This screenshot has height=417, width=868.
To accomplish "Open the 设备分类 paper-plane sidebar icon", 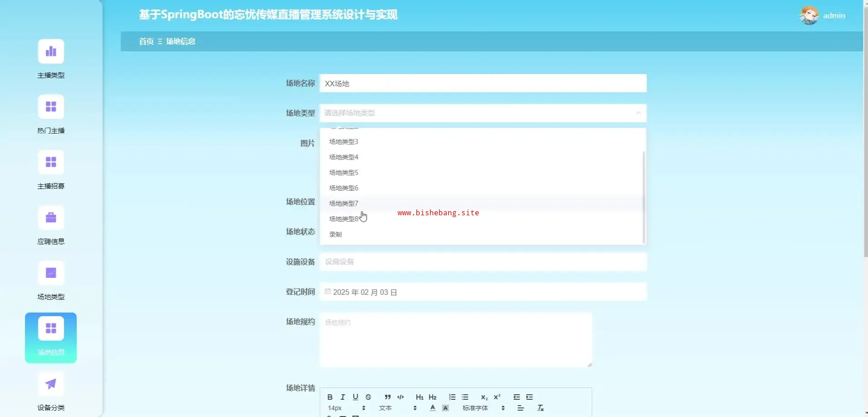I will (x=51, y=384).
